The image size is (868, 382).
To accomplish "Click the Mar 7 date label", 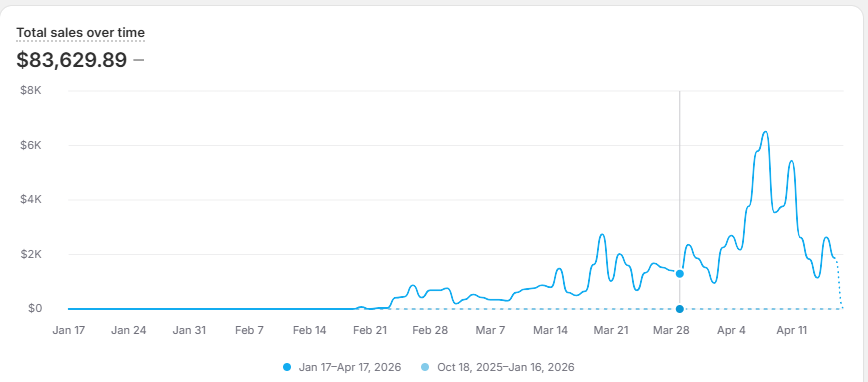I will [490, 331].
